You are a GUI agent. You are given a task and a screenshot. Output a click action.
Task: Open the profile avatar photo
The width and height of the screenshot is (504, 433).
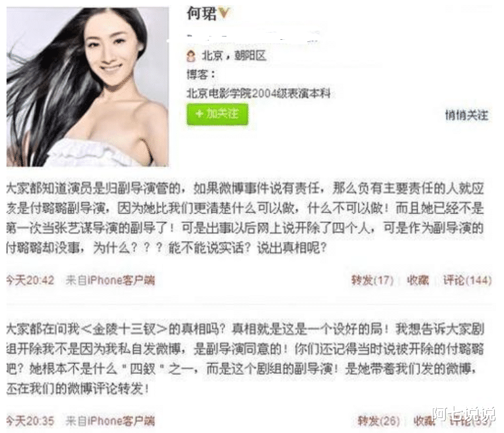[87, 87]
